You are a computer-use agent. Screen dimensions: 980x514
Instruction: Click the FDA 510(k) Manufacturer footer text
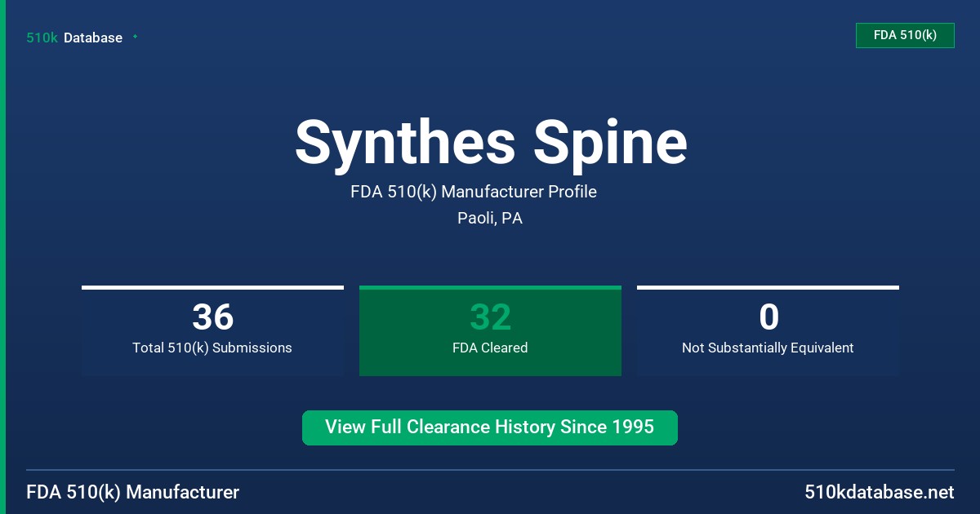click(133, 492)
